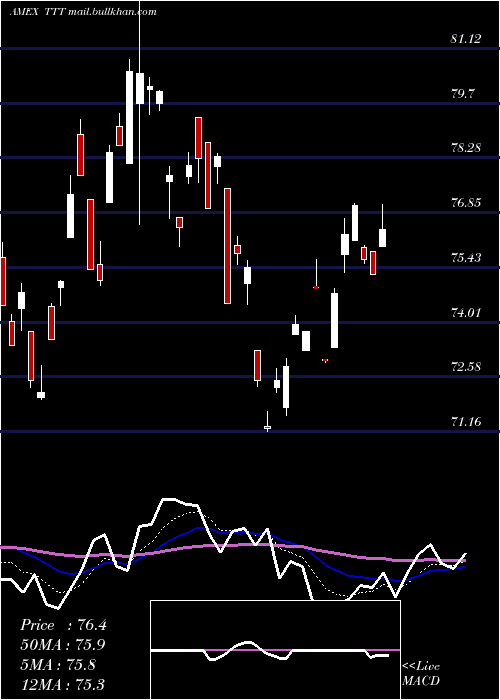The image size is (500, 700).
Task: Click inside the Live MACD inset chart
Action: tap(275, 650)
